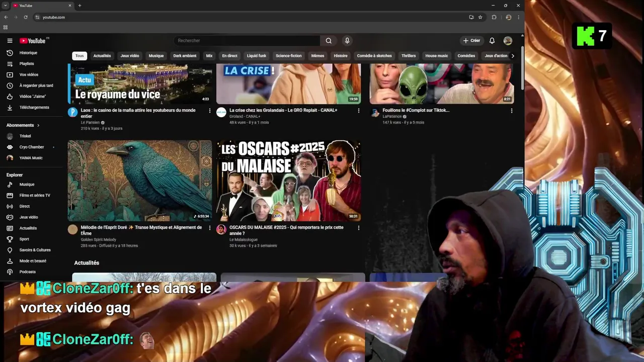Go back in Chrome
Image resolution: width=644 pixels, height=362 pixels.
[6, 17]
